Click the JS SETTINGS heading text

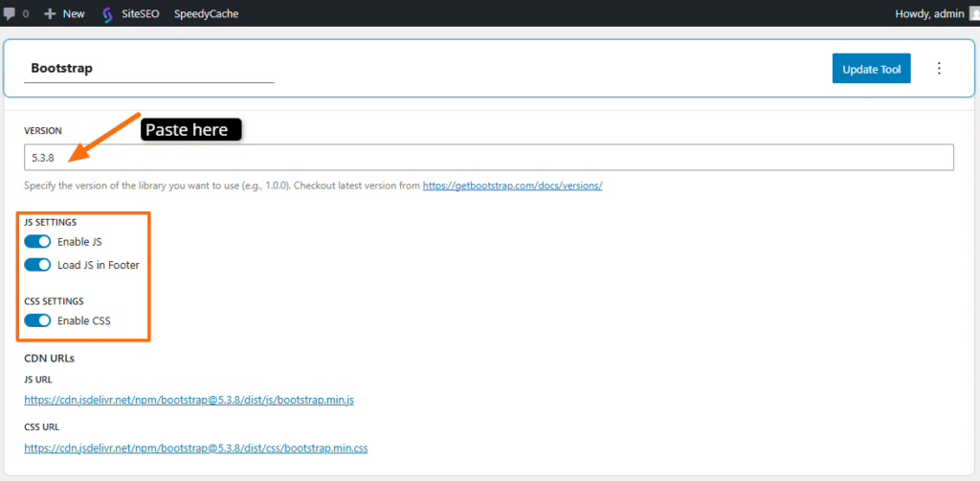[50, 222]
